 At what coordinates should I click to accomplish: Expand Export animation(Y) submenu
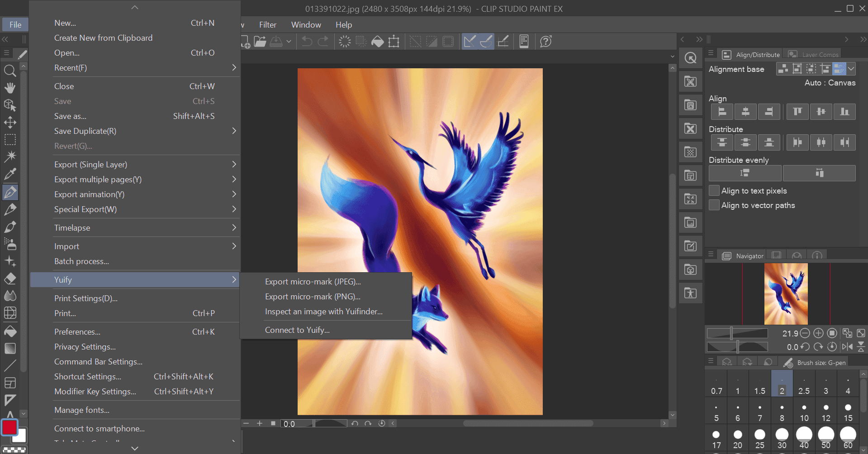coord(135,194)
